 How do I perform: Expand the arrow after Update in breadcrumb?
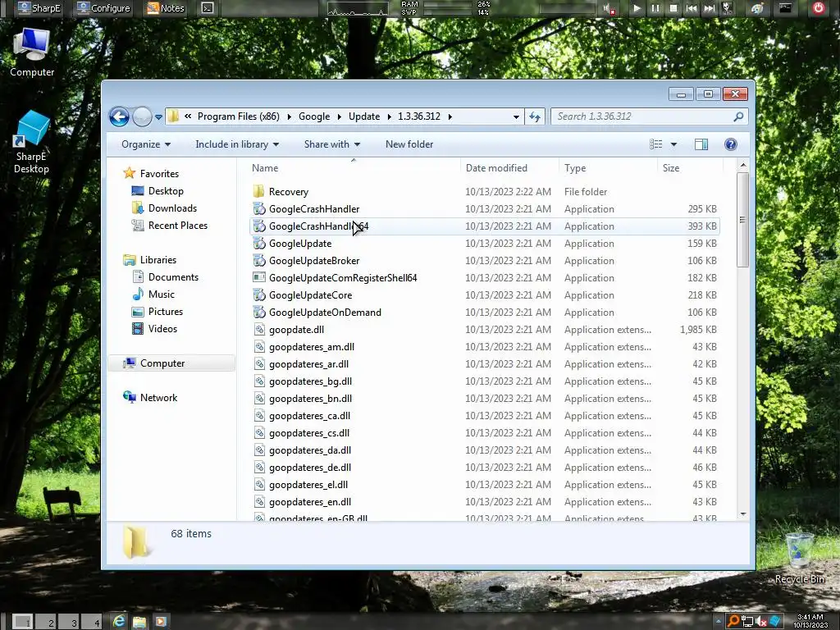click(389, 116)
